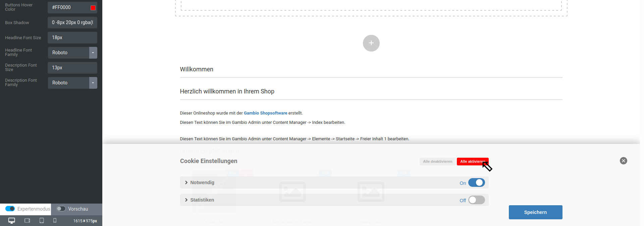644x226 pixels.
Task: Turn off the Notwendig cookie switch
Action: coord(476,183)
